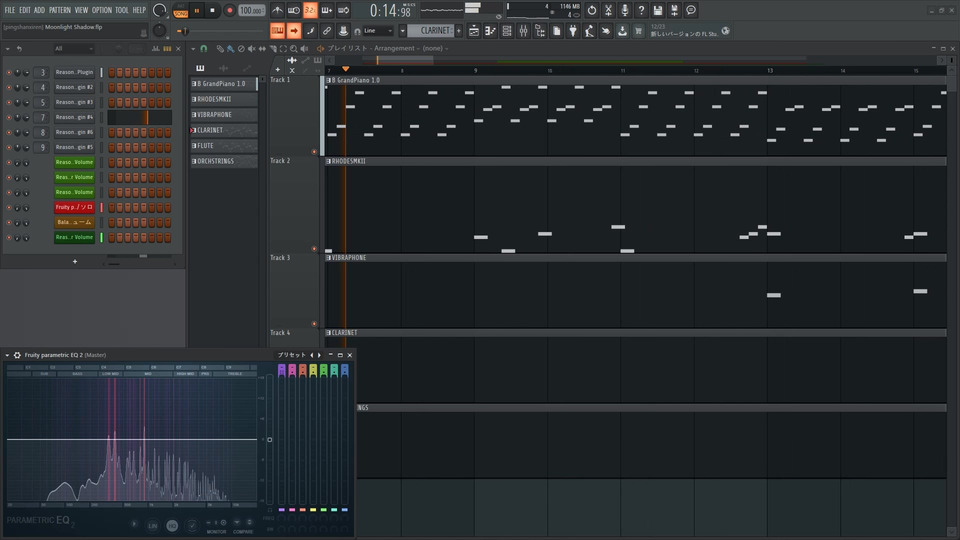Toggle mute on Track 1 GrandPiano
The width and height of the screenshot is (960, 540).
tap(314, 152)
